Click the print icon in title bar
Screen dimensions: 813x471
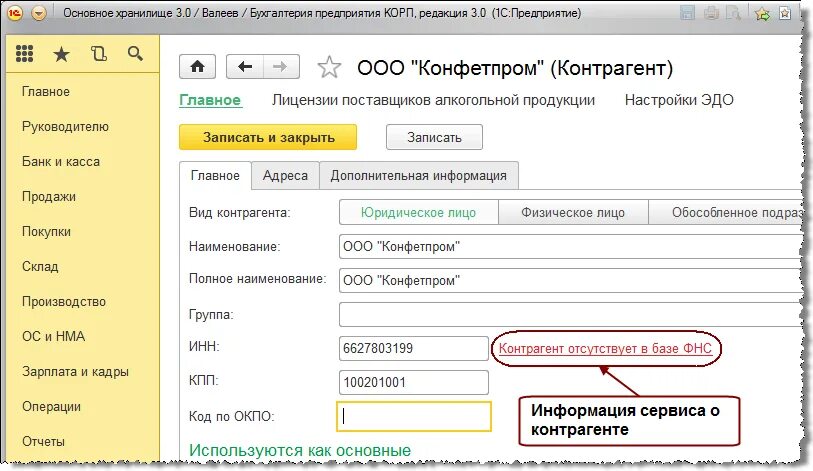coord(711,13)
